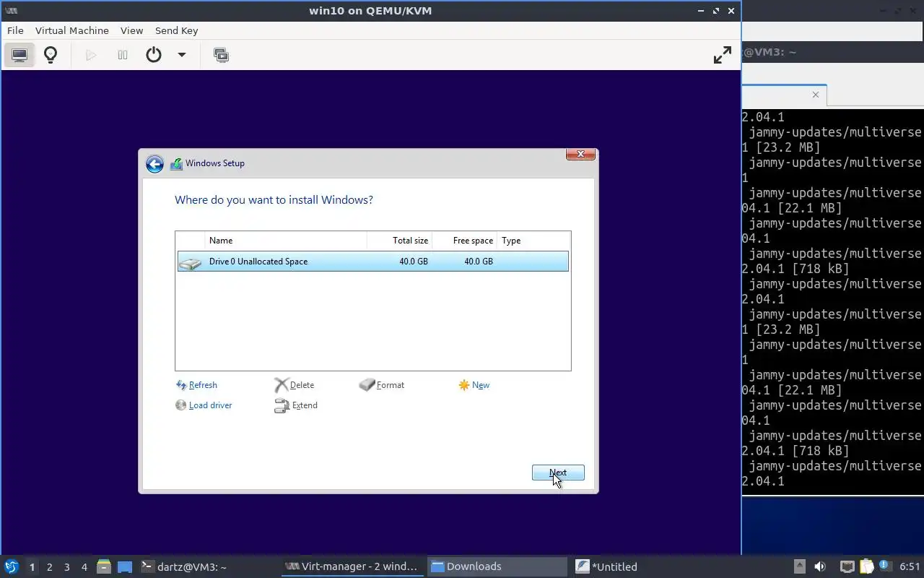Show virtual hardware details lightbulb icon
The height and width of the screenshot is (578, 924).
point(51,55)
